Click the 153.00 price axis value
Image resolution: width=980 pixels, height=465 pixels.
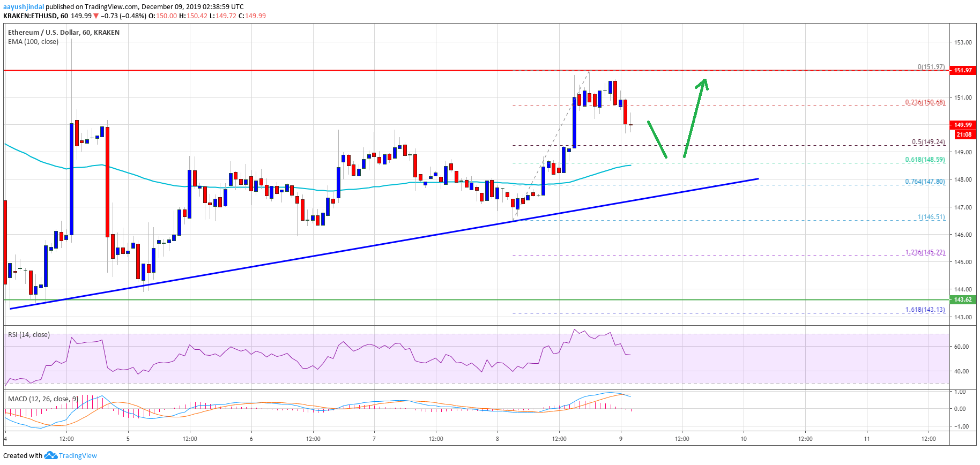pos(963,42)
